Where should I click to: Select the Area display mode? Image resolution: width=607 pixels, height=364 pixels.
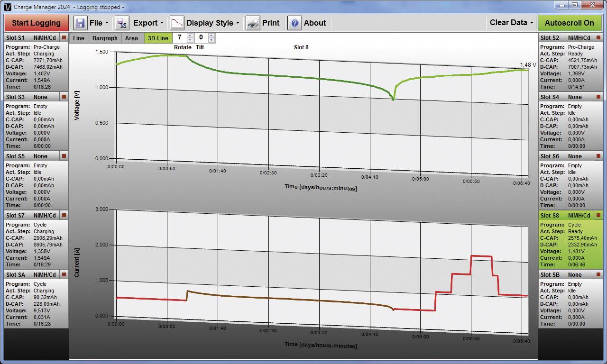point(131,37)
